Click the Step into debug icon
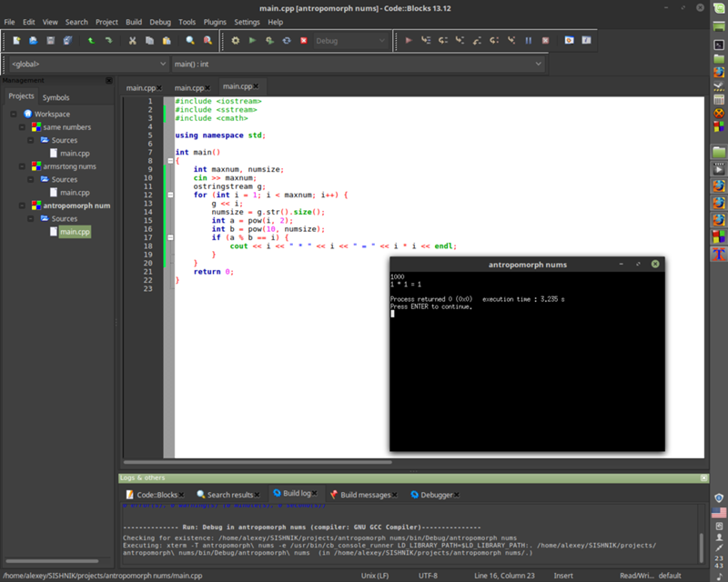This screenshot has width=728, height=582. [x=460, y=40]
